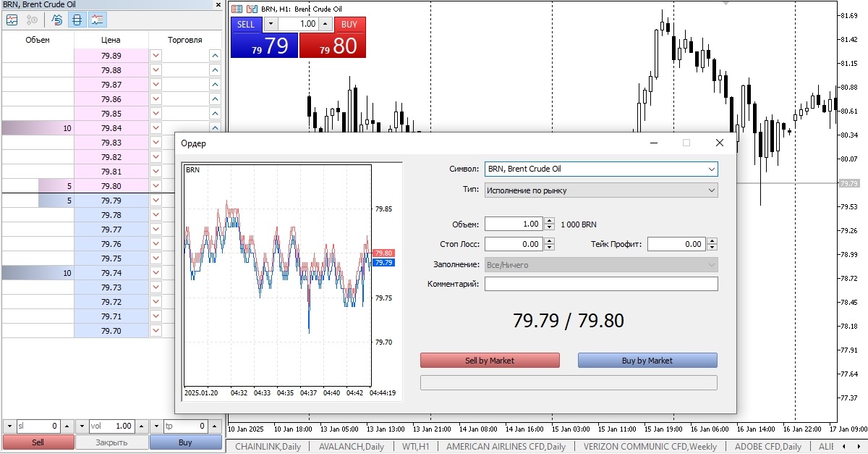The height and width of the screenshot is (454, 868).
Task: Toggle the highlighted circle-with-lines DOM mode icon
Action: tap(77, 20)
